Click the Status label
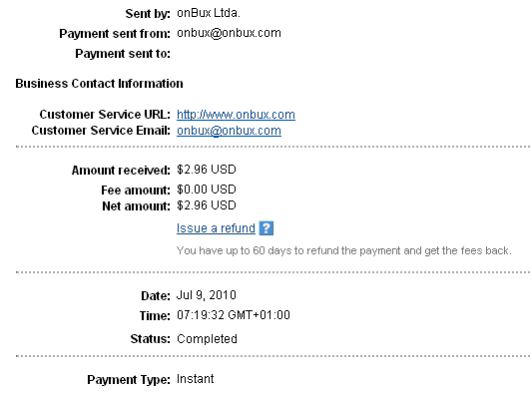Image resolution: width=532 pixels, height=393 pixels. tap(151, 339)
